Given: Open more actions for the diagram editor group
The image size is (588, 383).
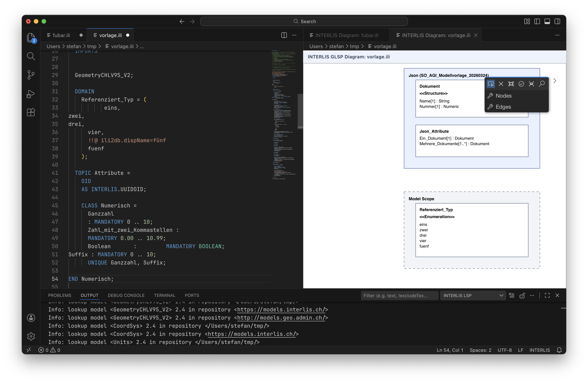Looking at the screenshot, I should (557, 35).
